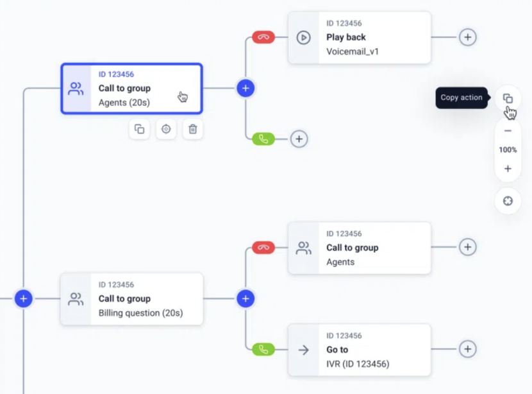Click the Go to arrow icon on IVR node

[x=303, y=349]
